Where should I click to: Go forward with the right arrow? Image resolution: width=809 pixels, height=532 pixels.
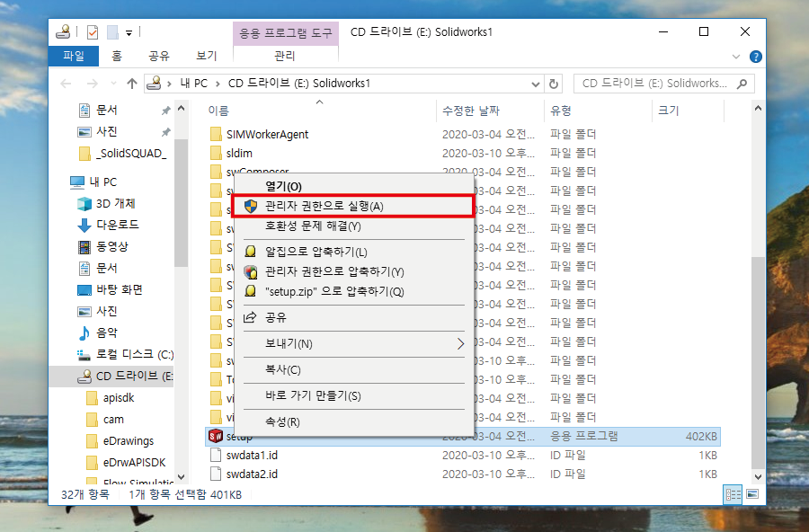(x=92, y=84)
